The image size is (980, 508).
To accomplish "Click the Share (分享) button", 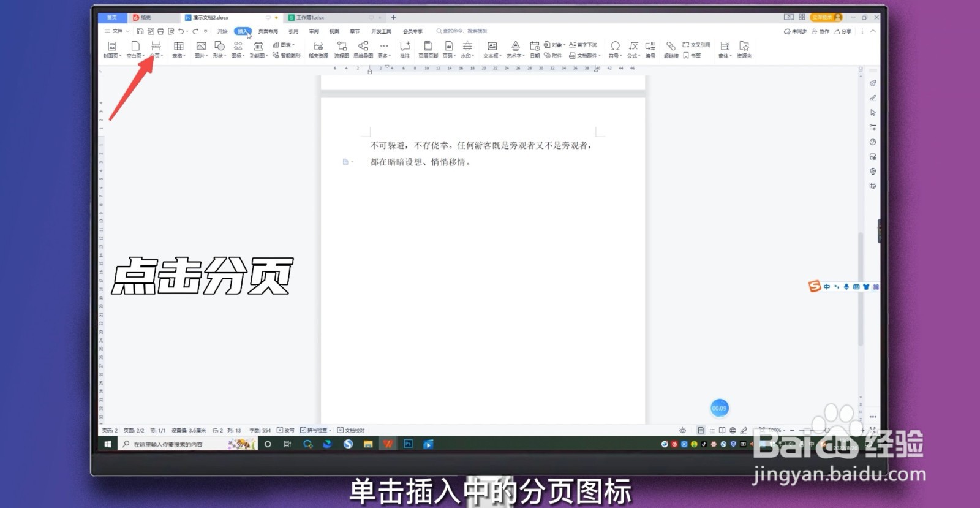I will (x=843, y=31).
